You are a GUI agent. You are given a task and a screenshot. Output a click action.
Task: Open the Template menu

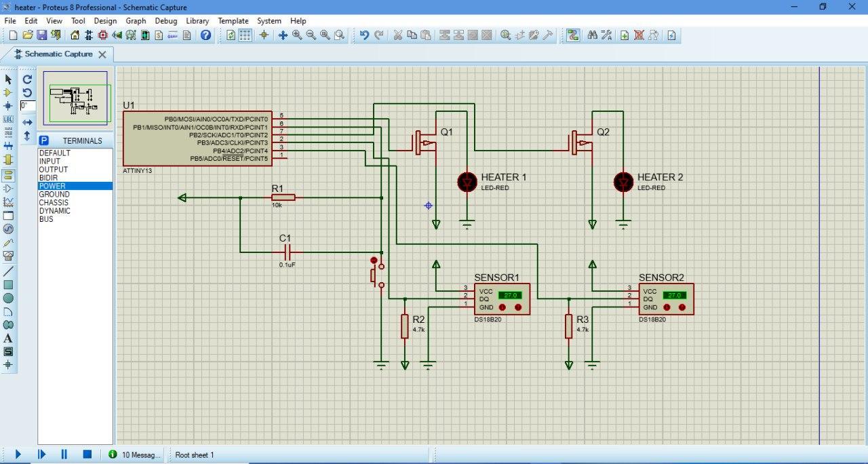(x=233, y=21)
